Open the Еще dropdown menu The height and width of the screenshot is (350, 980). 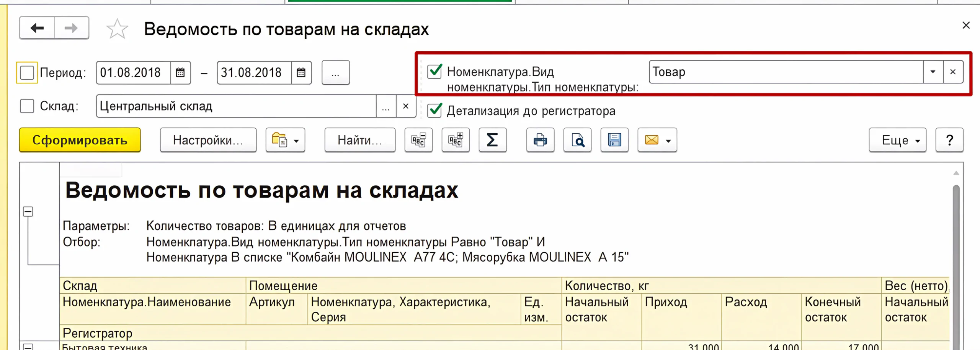[x=898, y=140]
